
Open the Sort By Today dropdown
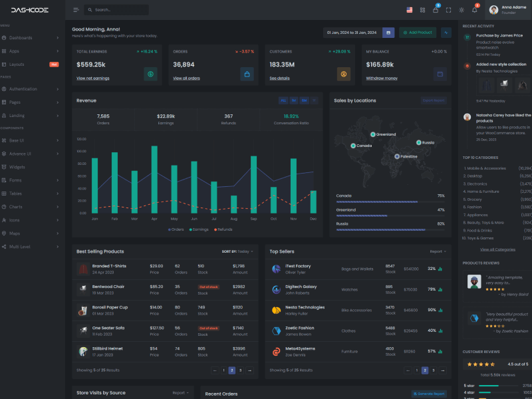tap(237, 251)
